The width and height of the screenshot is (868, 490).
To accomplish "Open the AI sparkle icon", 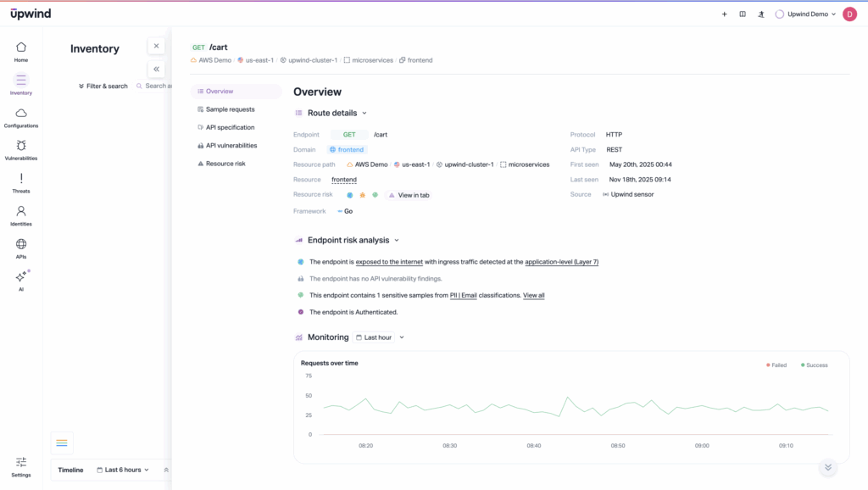I will coord(21,281).
